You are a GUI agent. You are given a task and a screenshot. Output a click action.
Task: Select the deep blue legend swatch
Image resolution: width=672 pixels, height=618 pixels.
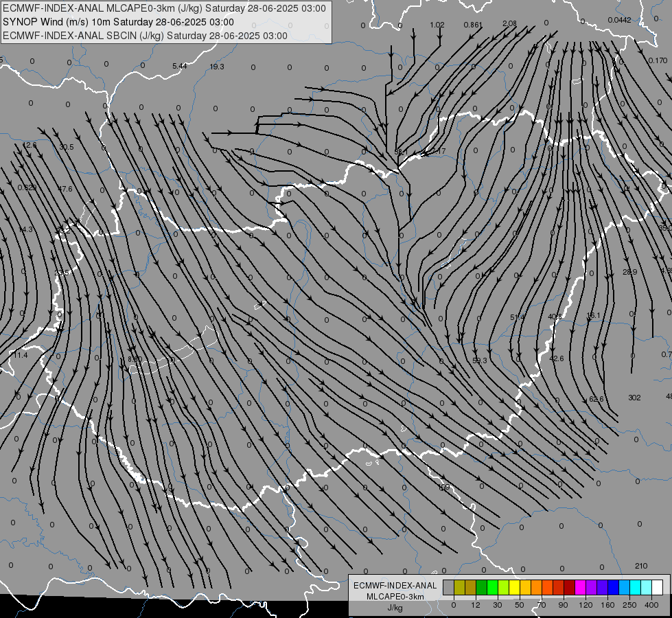point(613,588)
